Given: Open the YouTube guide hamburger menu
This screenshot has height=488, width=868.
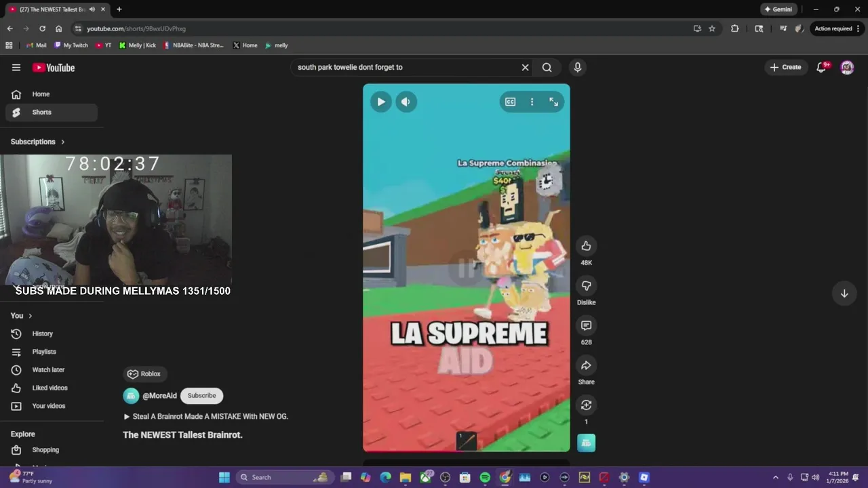Looking at the screenshot, I should [16, 67].
